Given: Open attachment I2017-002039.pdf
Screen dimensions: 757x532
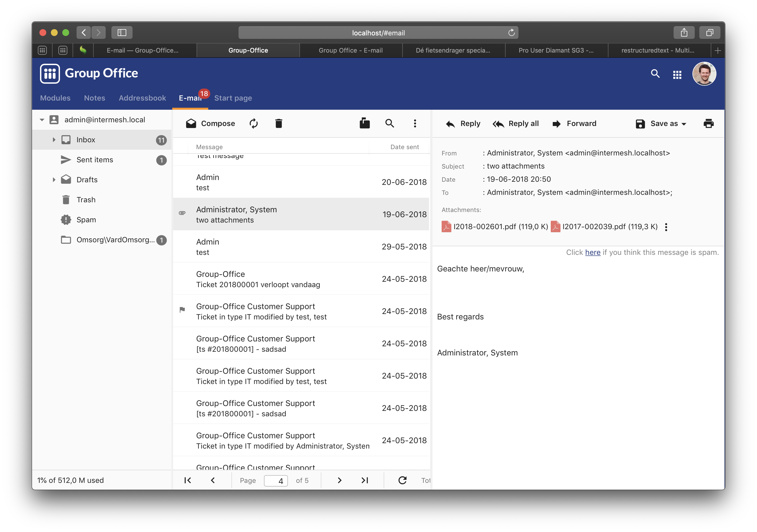Looking at the screenshot, I should [x=604, y=227].
